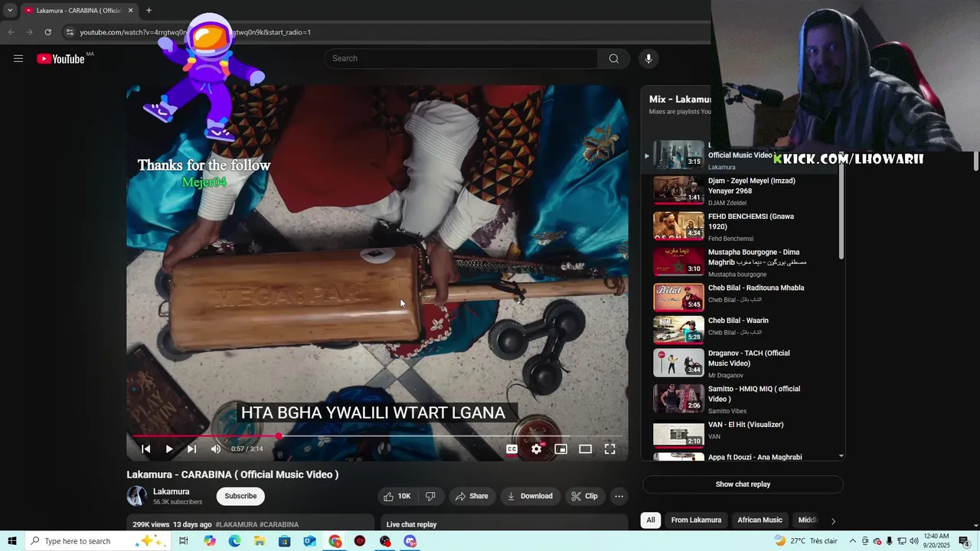The image size is (980, 551).
Task: Click the browser back arrow
Action: [11, 32]
